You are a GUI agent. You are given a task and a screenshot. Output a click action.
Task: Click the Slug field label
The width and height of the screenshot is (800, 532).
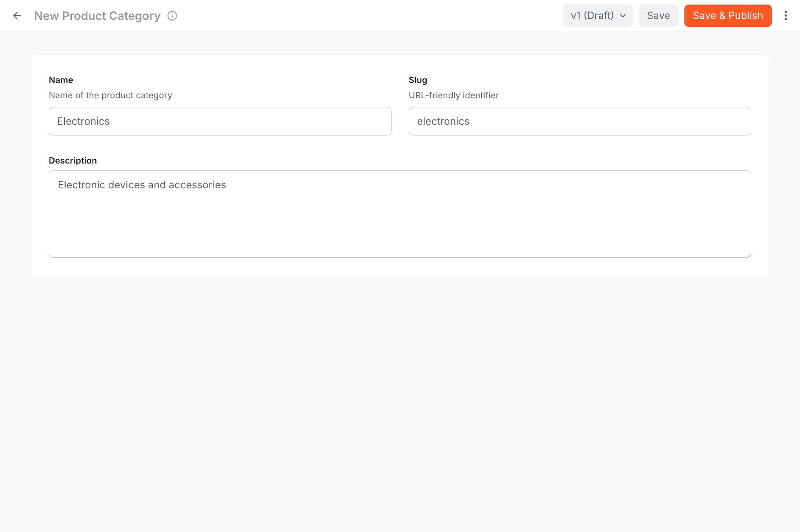(418, 80)
